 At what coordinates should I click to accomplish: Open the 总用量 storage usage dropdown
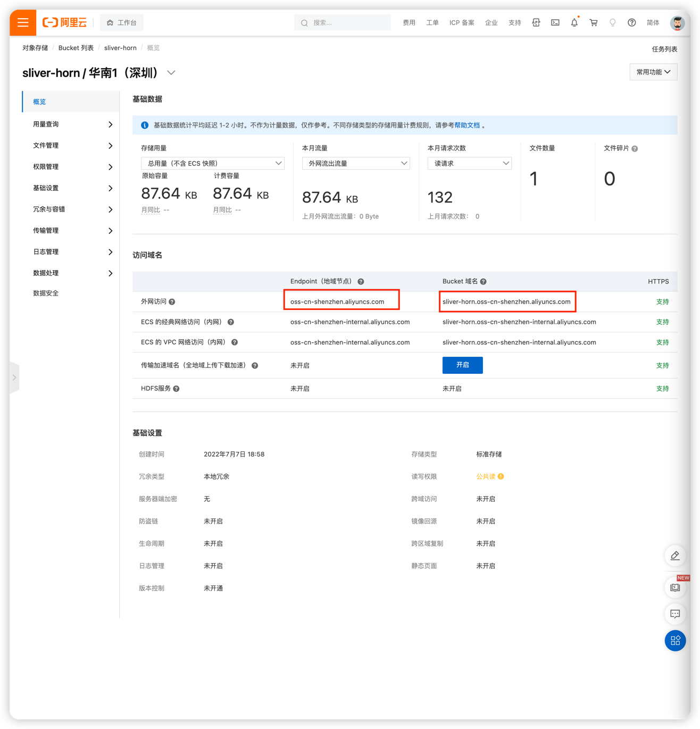(x=212, y=163)
